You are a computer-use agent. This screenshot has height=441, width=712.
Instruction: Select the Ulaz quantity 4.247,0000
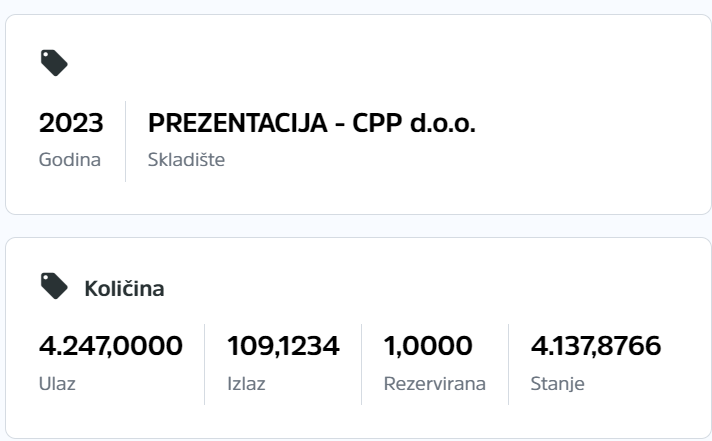tap(111, 346)
